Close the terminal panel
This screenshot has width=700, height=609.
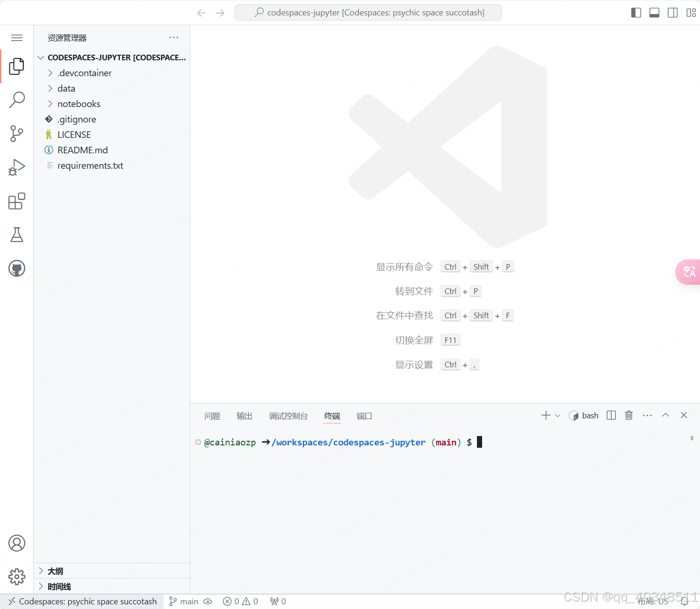click(684, 416)
